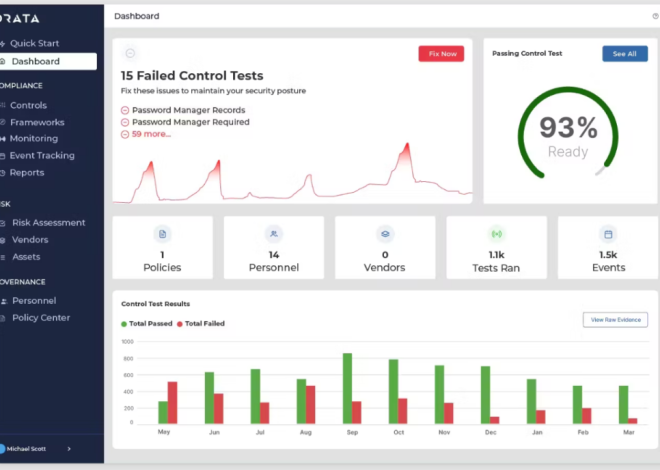Click the Control Test Results title
Screen dimensions: 660x470
(x=155, y=304)
